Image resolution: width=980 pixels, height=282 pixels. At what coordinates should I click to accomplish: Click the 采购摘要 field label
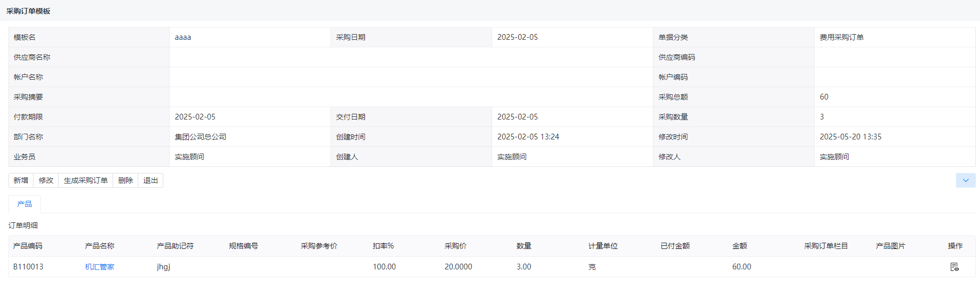[28, 97]
